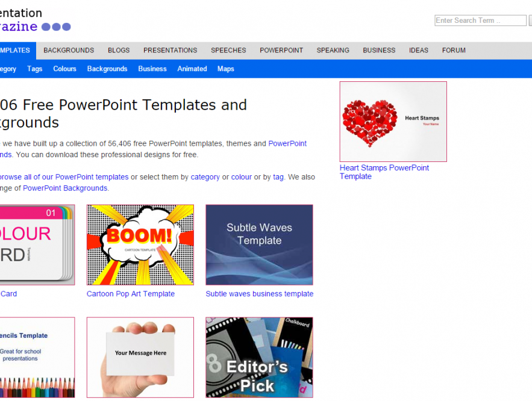Image resolution: width=532 pixels, height=401 pixels.
Task: Open the Backgrounds main menu item
Action: pyautogui.click(x=69, y=51)
